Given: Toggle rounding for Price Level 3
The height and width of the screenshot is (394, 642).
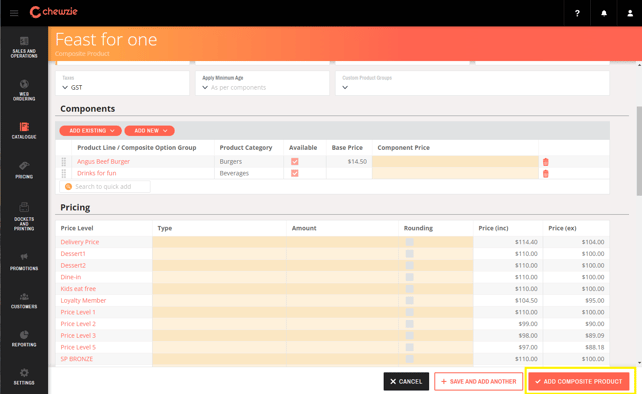Looking at the screenshot, I should click(x=409, y=335).
